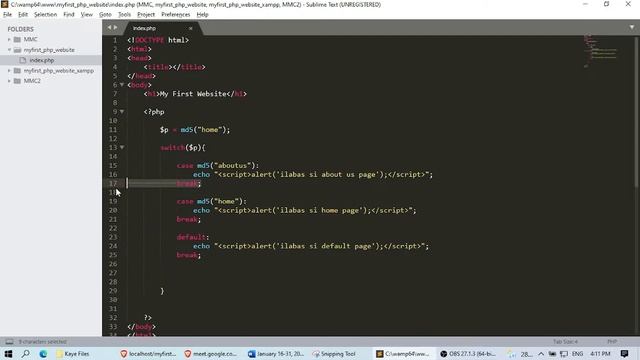This screenshot has height=360, width=640.
Task: Select the myfirst_php_website_xampp folder
Action: pos(59,71)
